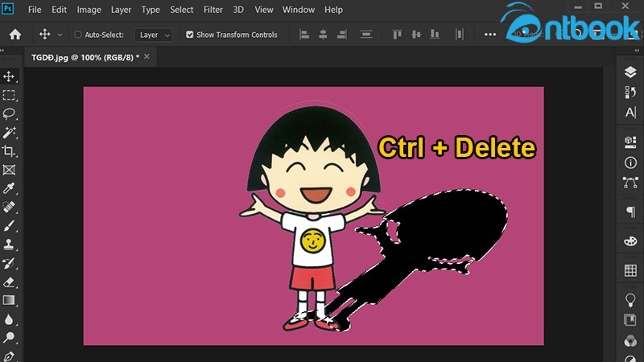Toggle the Auto-Select checkbox
This screenshot has width=644, height=362.
(x=77, y=35)
